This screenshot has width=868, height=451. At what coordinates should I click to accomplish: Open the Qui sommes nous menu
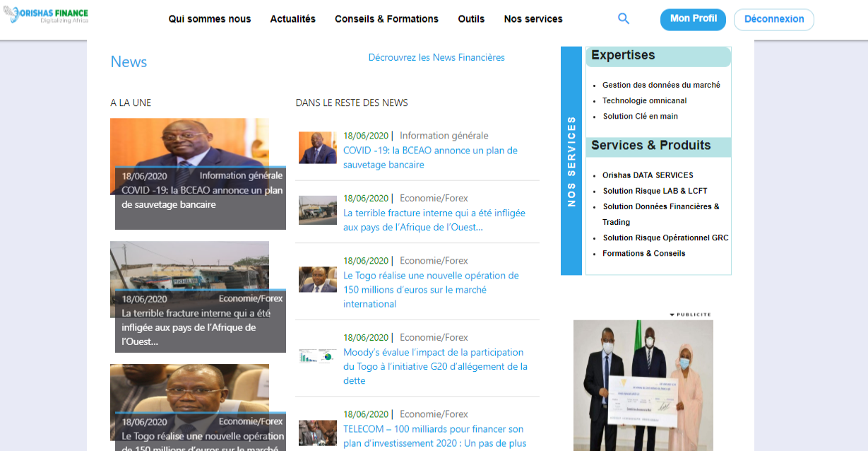(210, 19)
